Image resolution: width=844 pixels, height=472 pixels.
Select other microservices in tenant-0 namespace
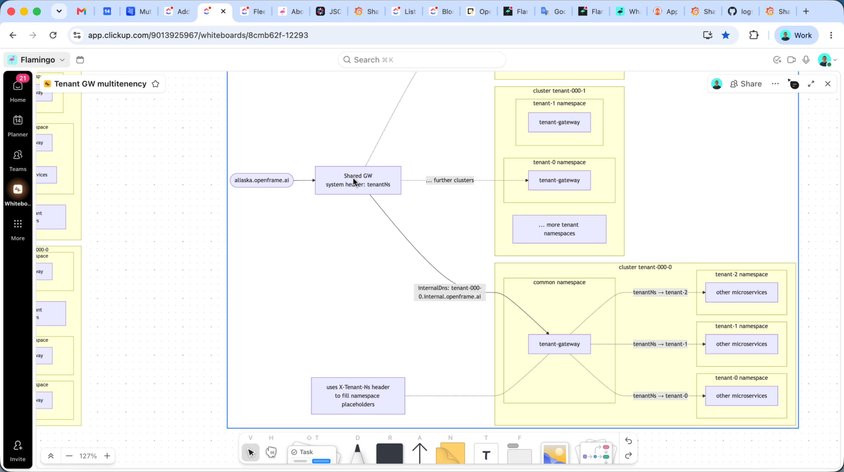[741, 396]
